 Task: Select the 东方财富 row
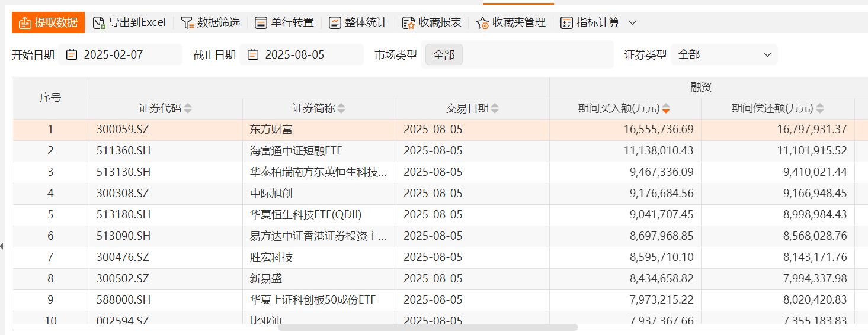point(271,130)
